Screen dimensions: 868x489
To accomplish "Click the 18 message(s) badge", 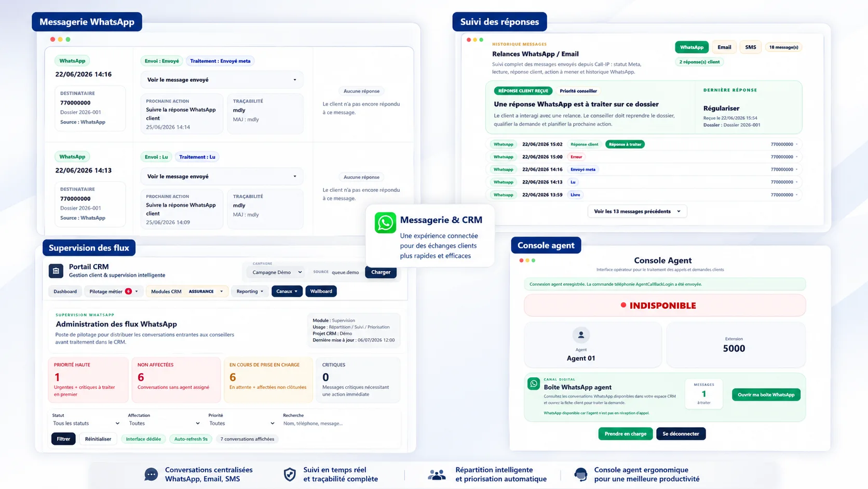I will pos(783,47).
